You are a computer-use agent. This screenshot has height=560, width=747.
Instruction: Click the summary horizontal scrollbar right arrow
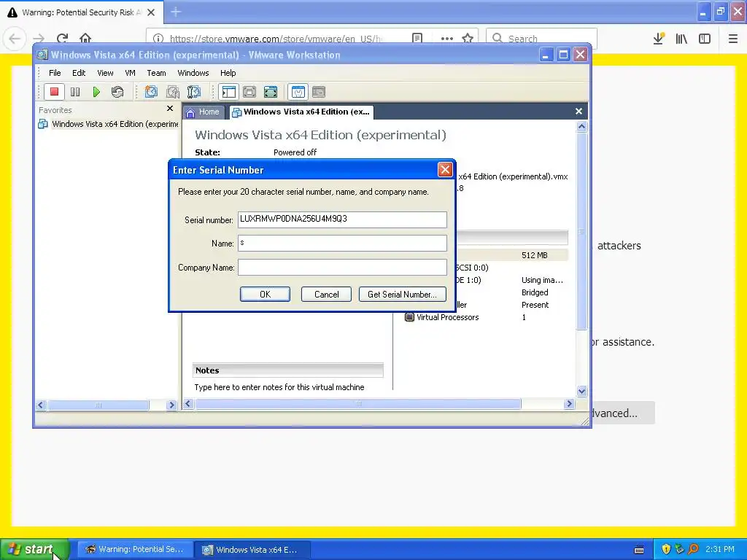569,404
